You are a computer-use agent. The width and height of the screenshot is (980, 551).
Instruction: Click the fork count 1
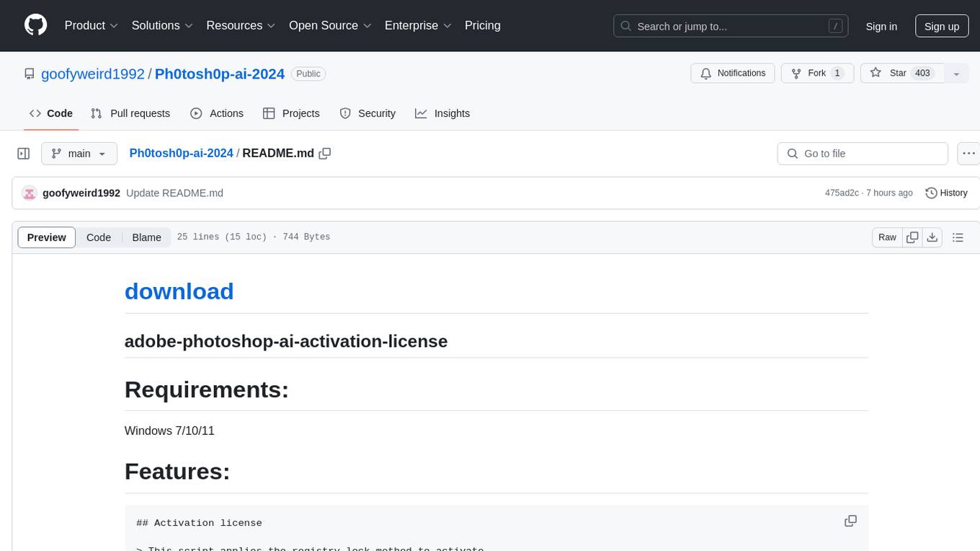pos(837,74)
